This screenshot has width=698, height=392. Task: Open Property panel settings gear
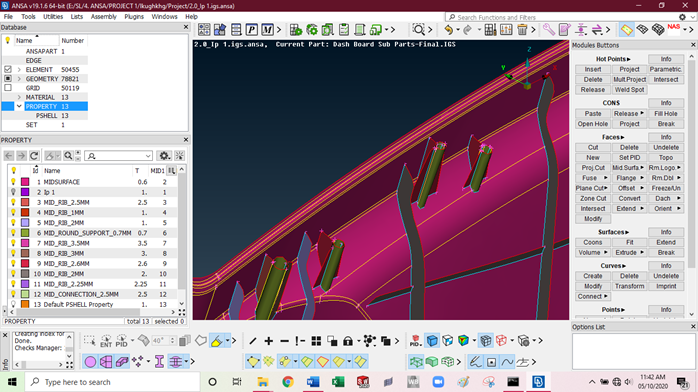(x=164, y=156)
